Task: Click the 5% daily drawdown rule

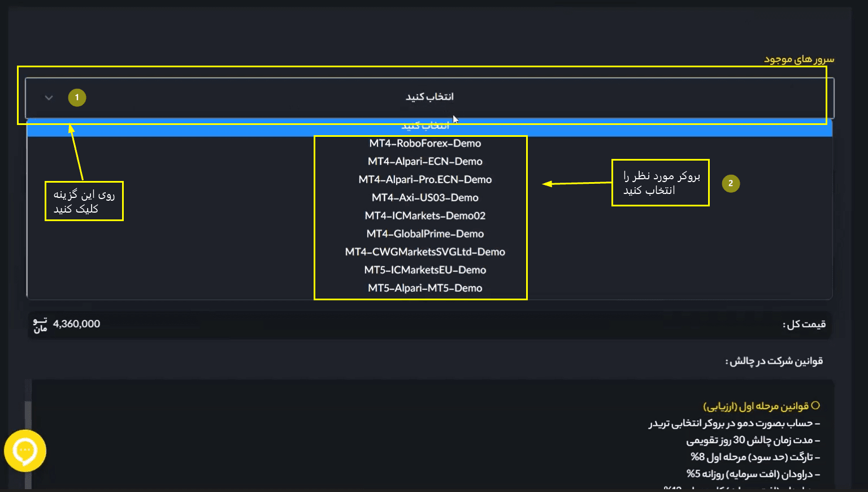Action: (x=753, y=474)
